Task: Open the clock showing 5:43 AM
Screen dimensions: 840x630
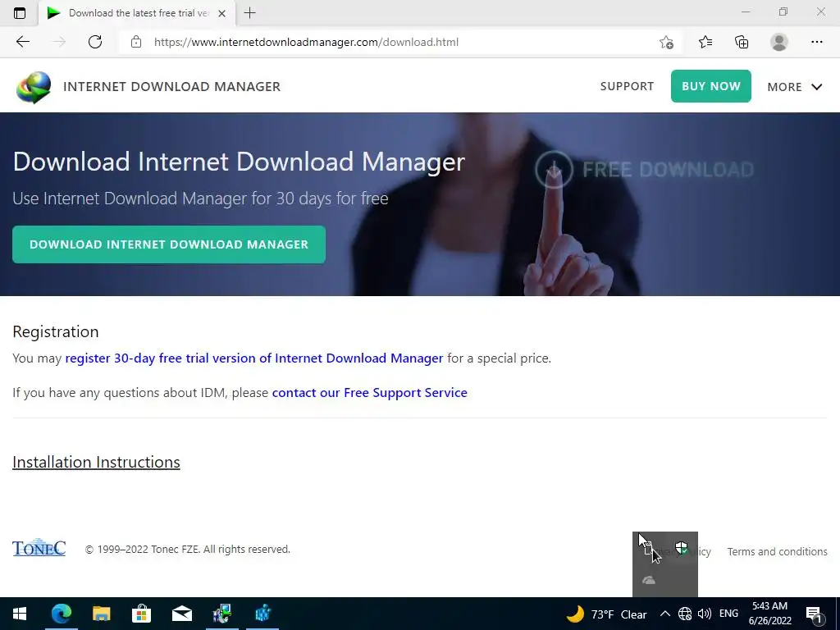Action: click(769, 614)
